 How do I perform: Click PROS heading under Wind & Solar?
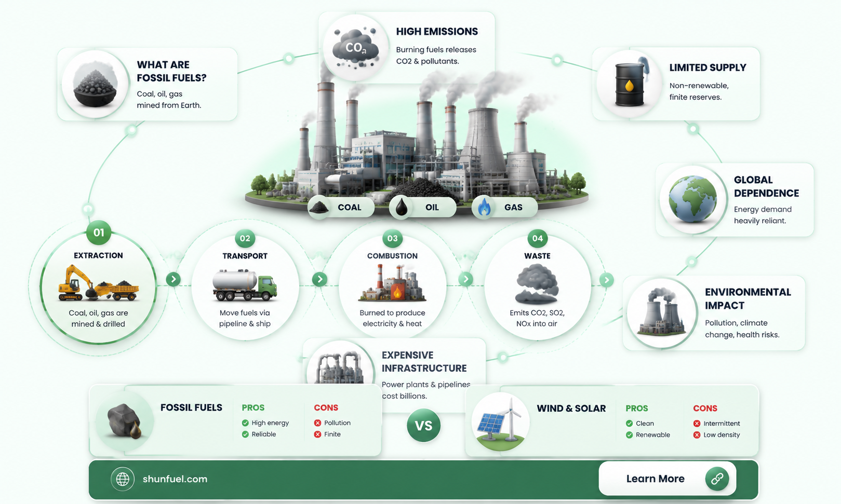(636, 408)
